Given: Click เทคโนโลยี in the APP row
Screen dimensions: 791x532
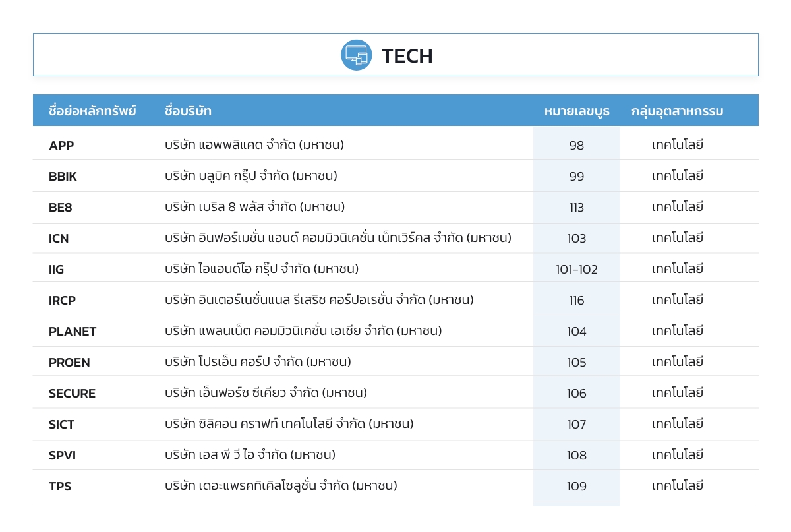Looking at the screenshot, I should coord(678,144).
